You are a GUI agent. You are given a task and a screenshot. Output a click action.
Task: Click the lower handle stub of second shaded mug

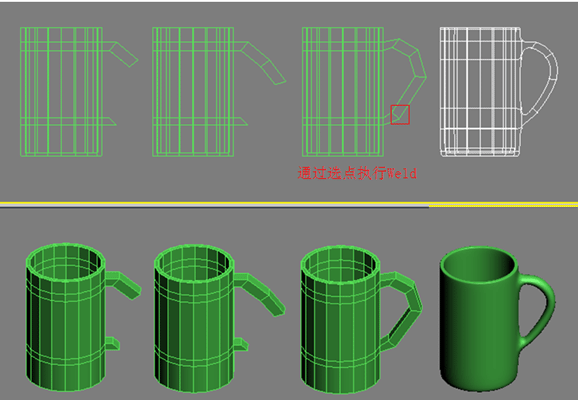241,344
